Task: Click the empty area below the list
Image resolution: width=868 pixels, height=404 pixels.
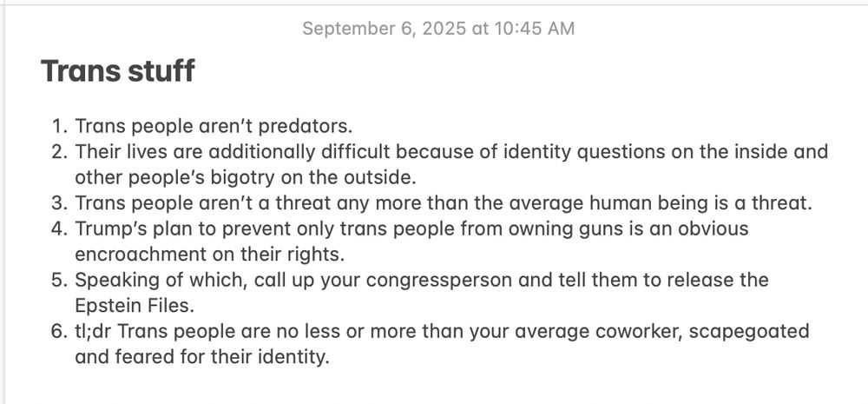Action: (x=434, y=387)
